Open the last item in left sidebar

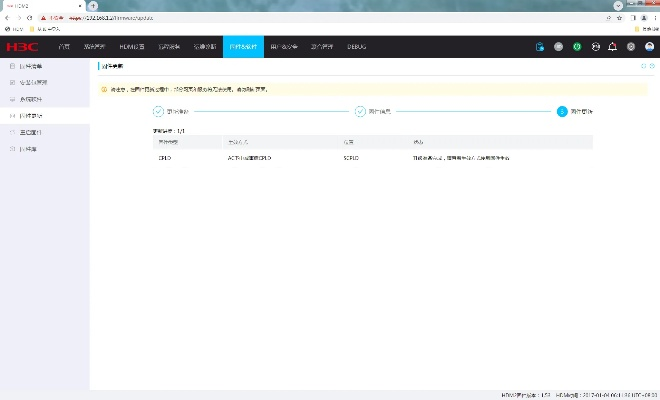tap(29, 149)
